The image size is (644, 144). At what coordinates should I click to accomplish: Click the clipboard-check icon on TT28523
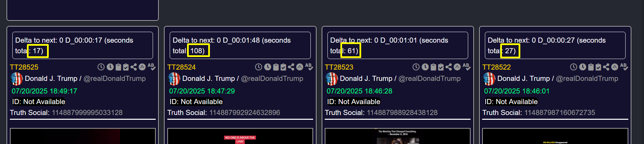441,67
